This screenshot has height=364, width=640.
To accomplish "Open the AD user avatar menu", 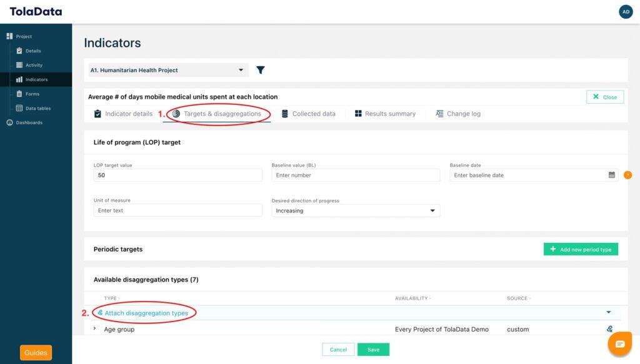I will point(626,12).
